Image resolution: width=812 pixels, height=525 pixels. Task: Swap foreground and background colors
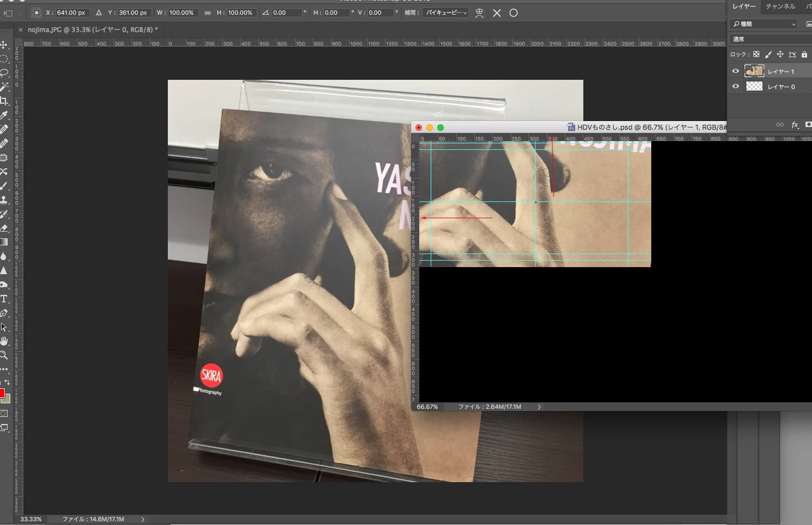coord(7,382)
